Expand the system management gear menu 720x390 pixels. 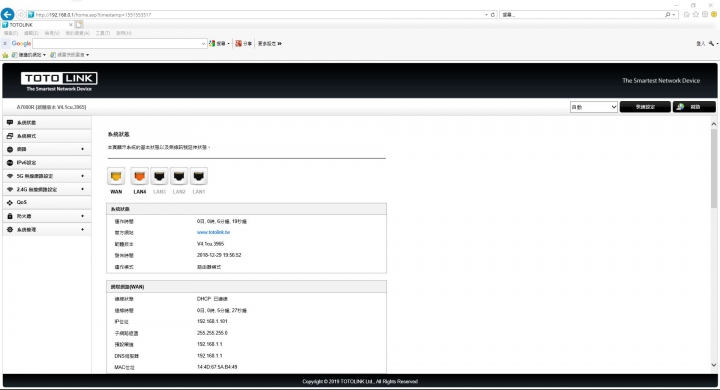[x=47, y=229]
